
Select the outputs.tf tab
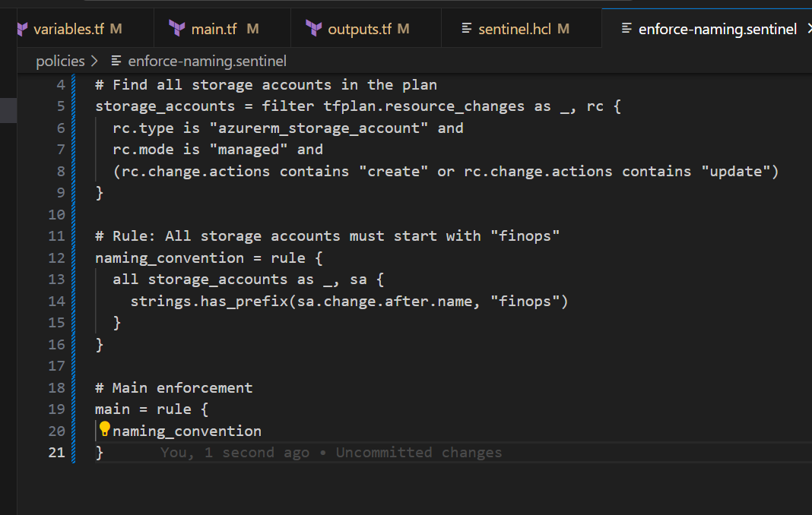coord(360,29)
